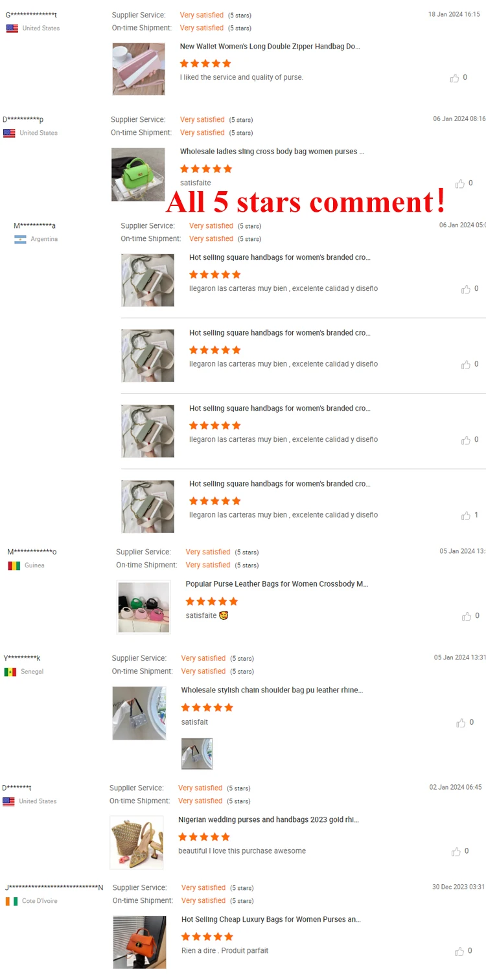View the review photo under "satisfait" comment

pos(197,753)
